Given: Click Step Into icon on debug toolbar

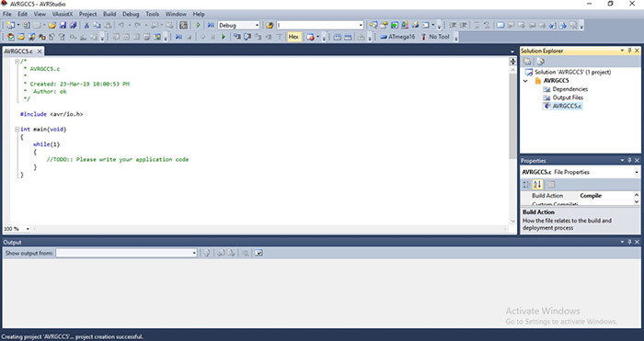Looking at the screenshot, I should [x=237, y=37].
